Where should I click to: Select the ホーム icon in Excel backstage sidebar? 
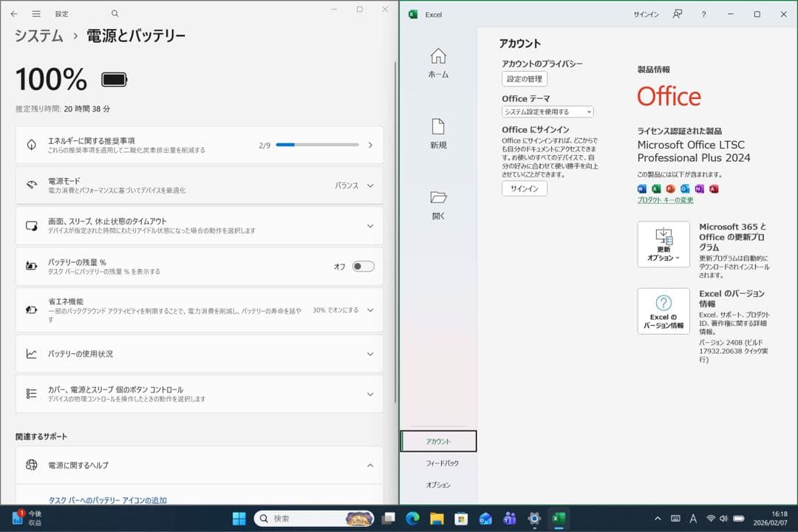[x=439, y=61]
